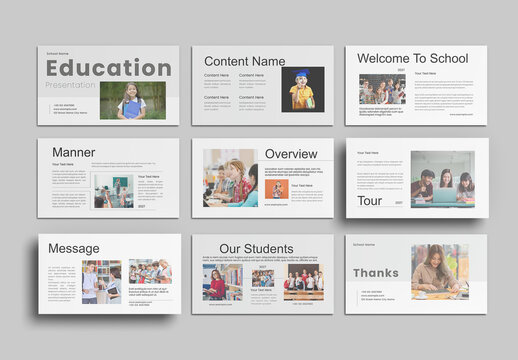Click the 'Welcome To School' heading

413,58
